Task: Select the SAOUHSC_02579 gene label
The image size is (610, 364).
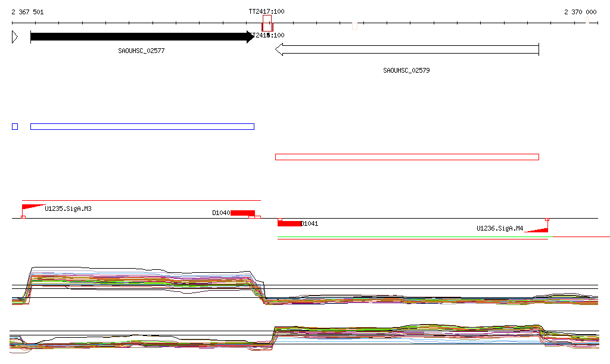Action: (x=406, y=70)
